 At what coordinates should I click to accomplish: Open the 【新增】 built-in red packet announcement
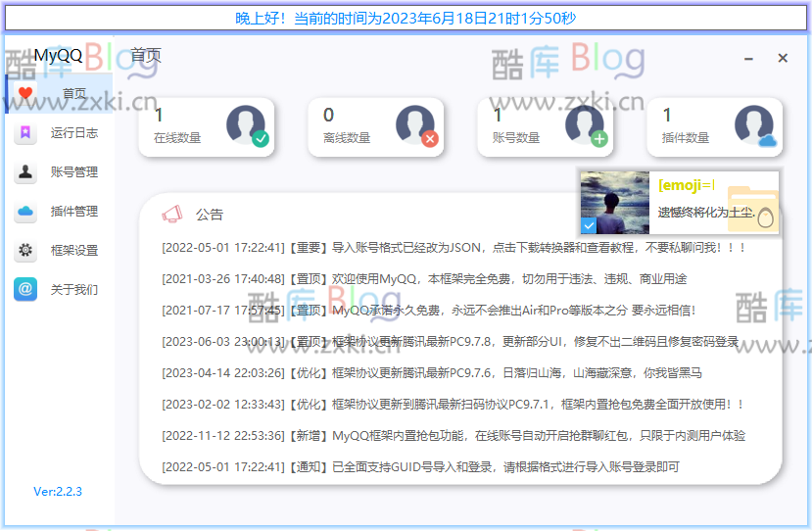point(454,436)
